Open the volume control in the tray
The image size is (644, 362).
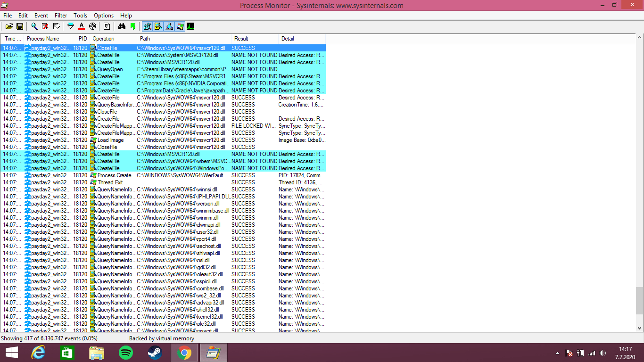(603, 353)
